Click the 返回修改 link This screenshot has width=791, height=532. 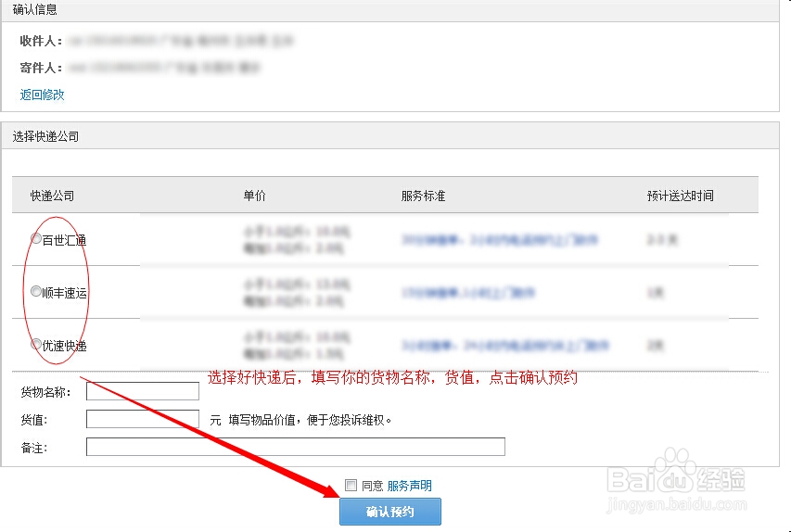pos(43,95)
